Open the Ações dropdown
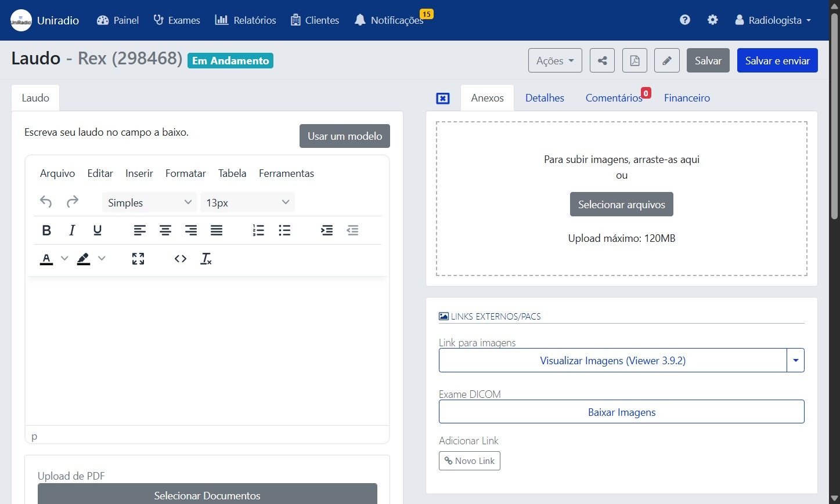This screenshot has width=840, height=504. (x=554, y=60)
